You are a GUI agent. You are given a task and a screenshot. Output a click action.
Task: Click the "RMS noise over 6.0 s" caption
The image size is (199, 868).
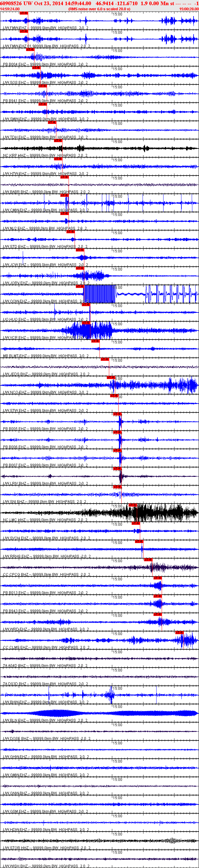click(x=99, y=9)
